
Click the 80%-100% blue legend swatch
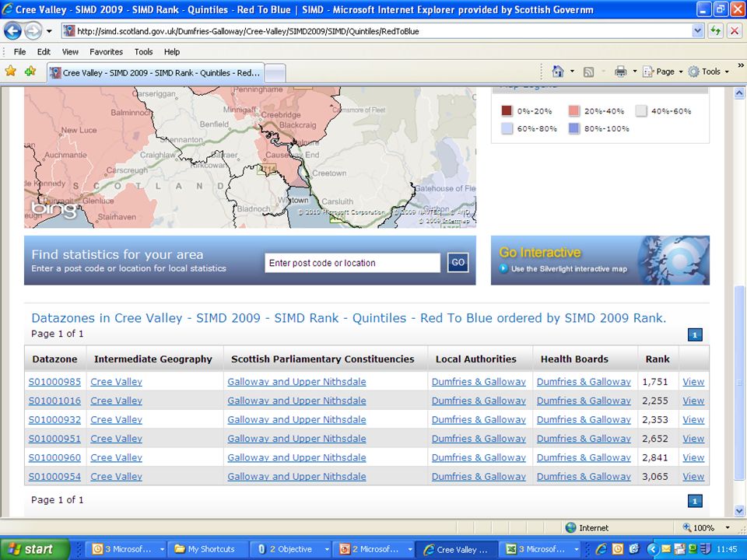pyautogui.click(x=573, y=128)
